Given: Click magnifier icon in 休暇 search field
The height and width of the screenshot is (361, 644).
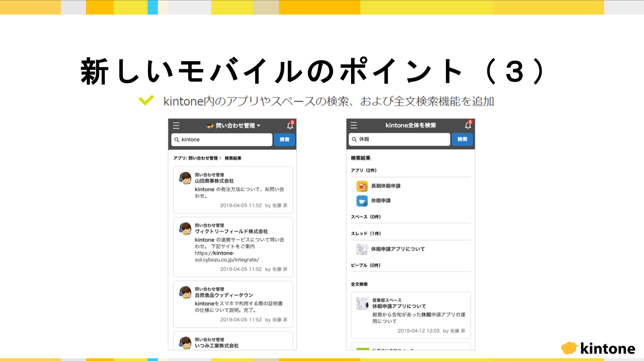Looking at the screenshot, I should (x=354, y=139).
